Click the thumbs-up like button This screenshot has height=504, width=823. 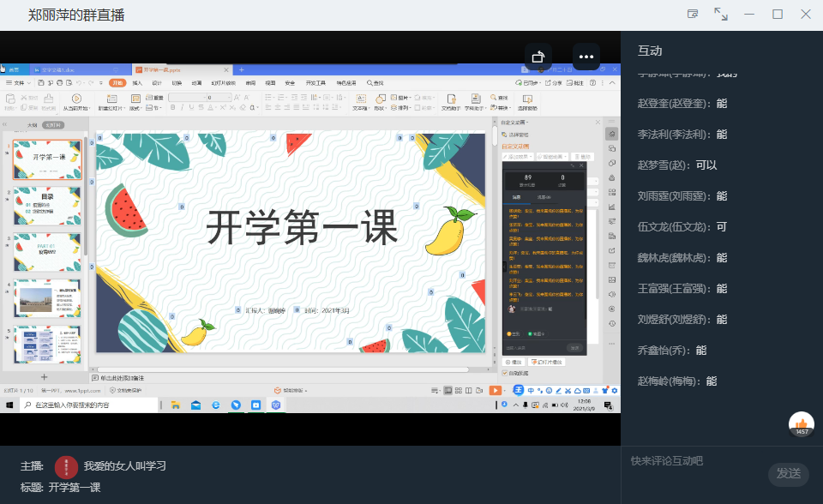pyautogui.click(x=802, y=423)
